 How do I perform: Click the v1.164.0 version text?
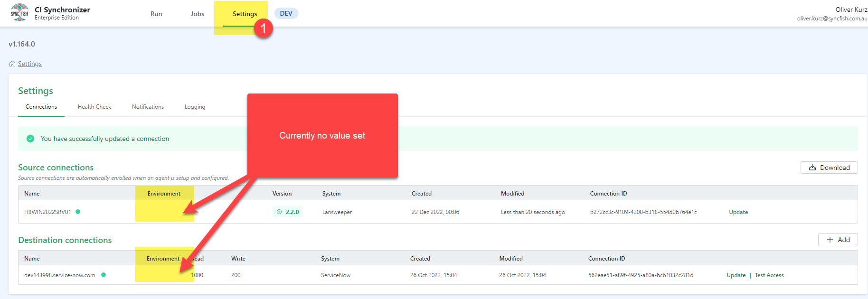coord(22,44)
